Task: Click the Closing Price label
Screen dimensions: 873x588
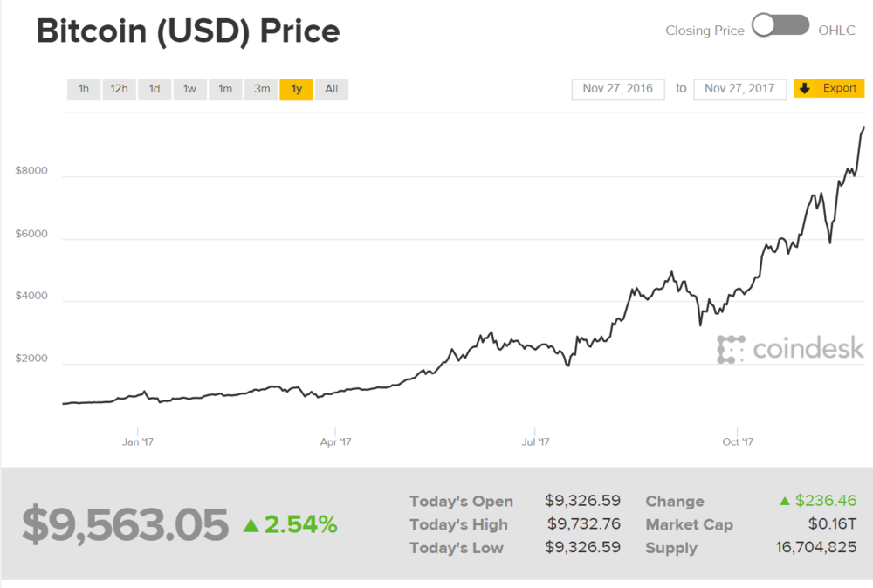Action: click(705, 31)
